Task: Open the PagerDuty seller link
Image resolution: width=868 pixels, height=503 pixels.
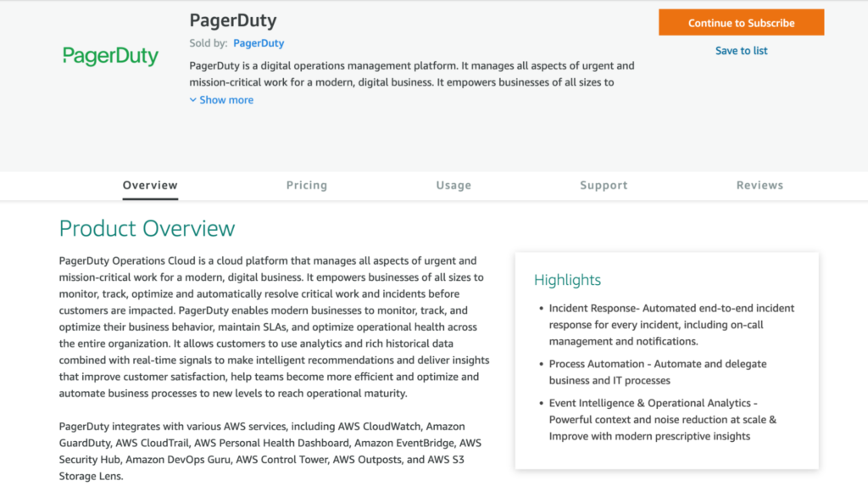Action: pos(259,42)
